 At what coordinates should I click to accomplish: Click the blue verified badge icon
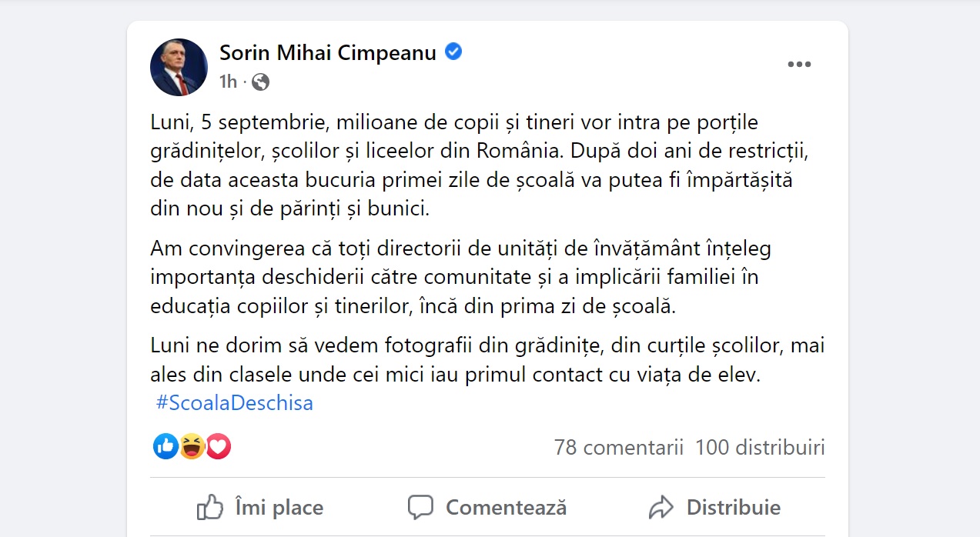point(454,52)
